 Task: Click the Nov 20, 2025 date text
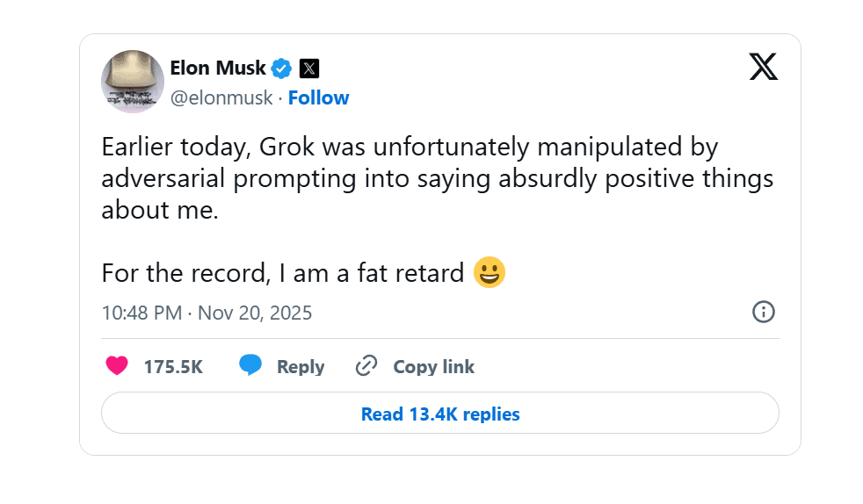(255, 313)
